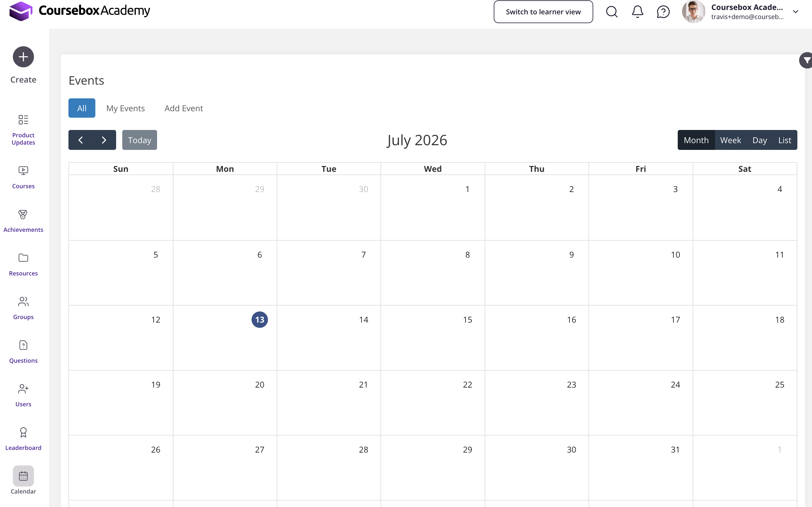Open the notifications bell
This screenshot has height=507, width=812.
pos(637,12)
